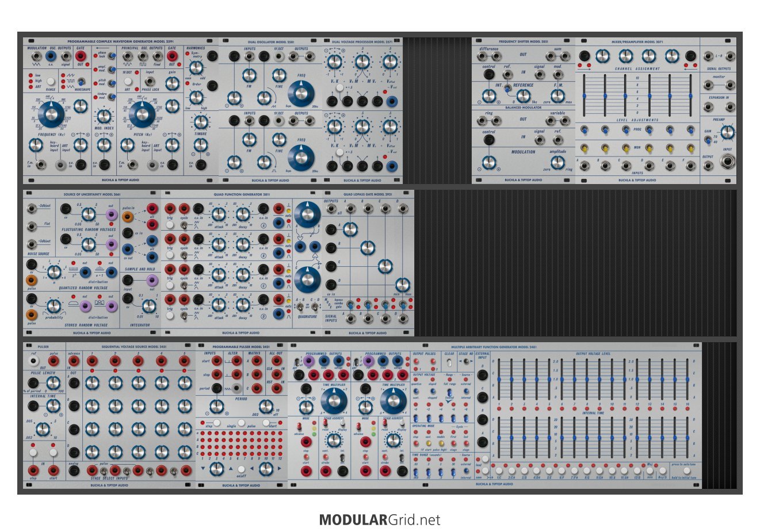Click the flat noise source jack
Image resolution: width=760 pixels, height=532 pixels.
pyautogui.click(x=32, y=225)
